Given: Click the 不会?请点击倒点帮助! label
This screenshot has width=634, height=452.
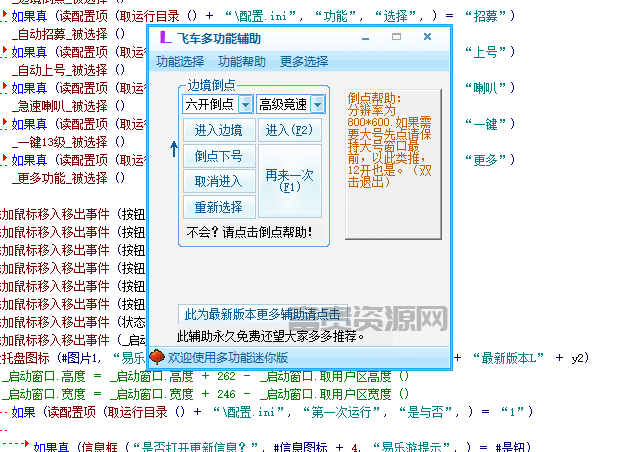Looking at the screenshot, I should (249, 232).
